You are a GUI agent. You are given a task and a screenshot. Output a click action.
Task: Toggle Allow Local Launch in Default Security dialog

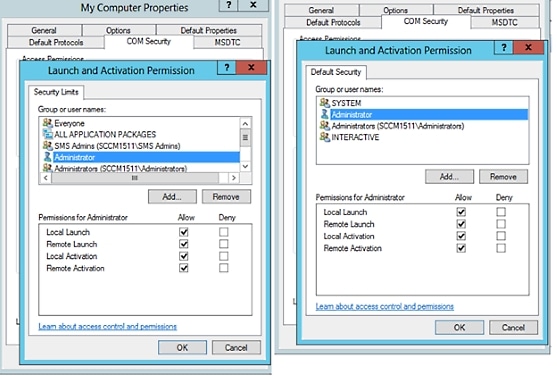click(461, 212)
